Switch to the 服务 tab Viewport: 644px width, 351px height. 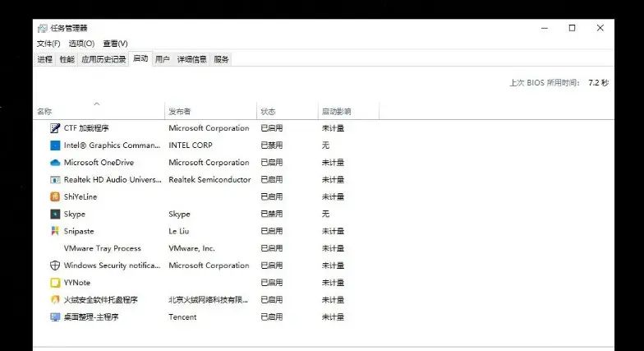click(221, 59)
